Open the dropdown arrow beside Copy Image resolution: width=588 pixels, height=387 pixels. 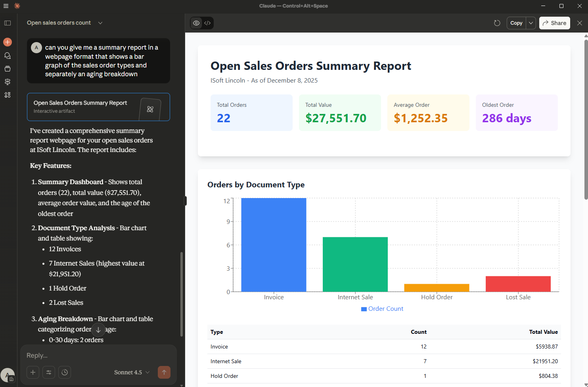(x=531, y=23)
